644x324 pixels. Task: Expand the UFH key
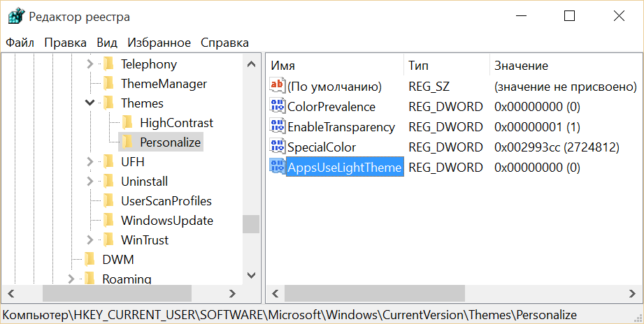[90, 161]
